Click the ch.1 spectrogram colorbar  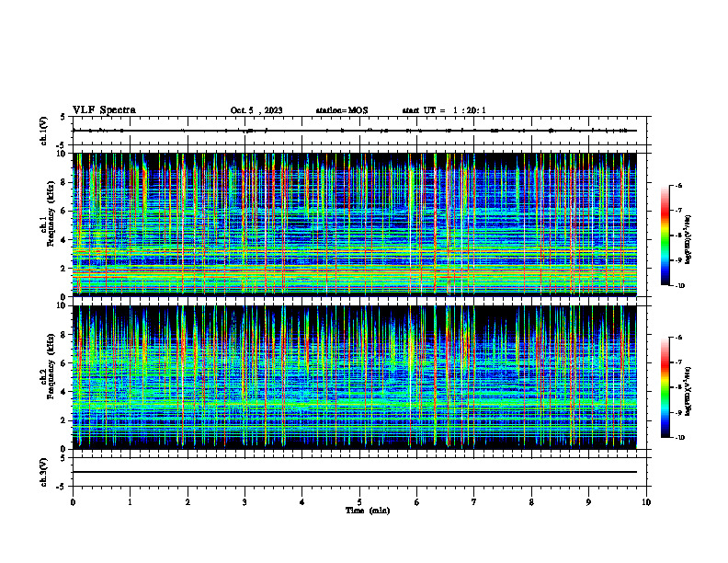tap(665, 236)
